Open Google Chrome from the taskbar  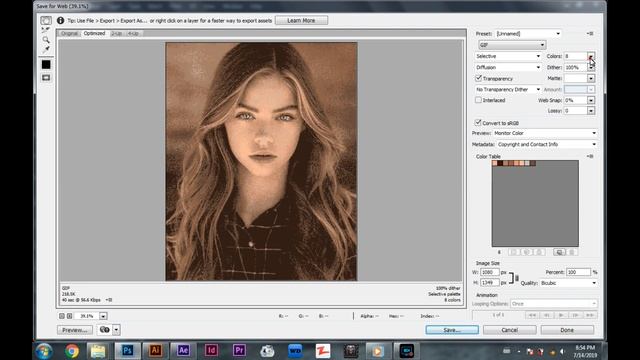72,351
